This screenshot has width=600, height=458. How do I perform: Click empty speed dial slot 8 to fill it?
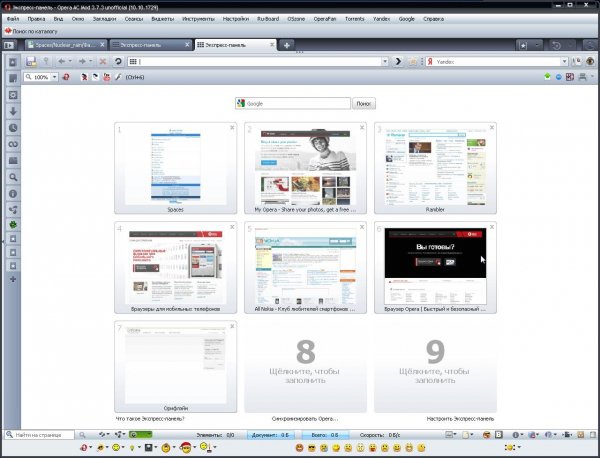305,367
